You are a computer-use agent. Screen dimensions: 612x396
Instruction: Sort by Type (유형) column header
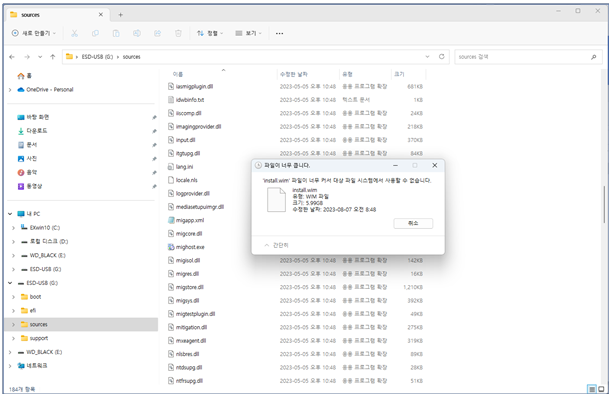pyautogui.click(x=347, y=74)
